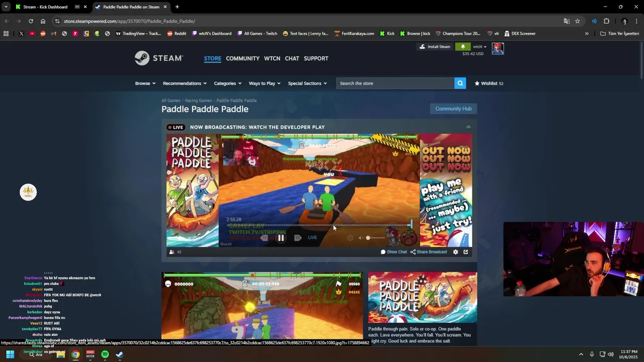This screenshot has height=362, width=644.
Task: Reload the current page
Action: tap(31, 21)
